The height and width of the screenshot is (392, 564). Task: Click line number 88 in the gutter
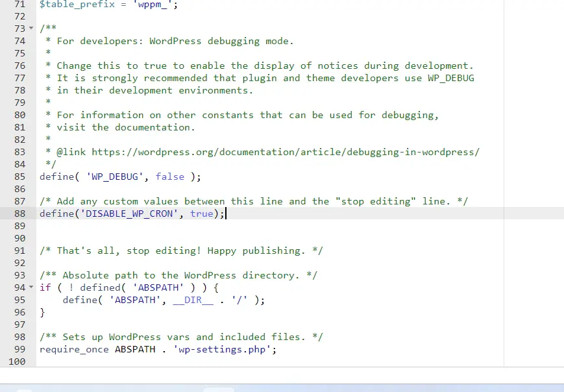pyautogui.click(x=19, y=214)
